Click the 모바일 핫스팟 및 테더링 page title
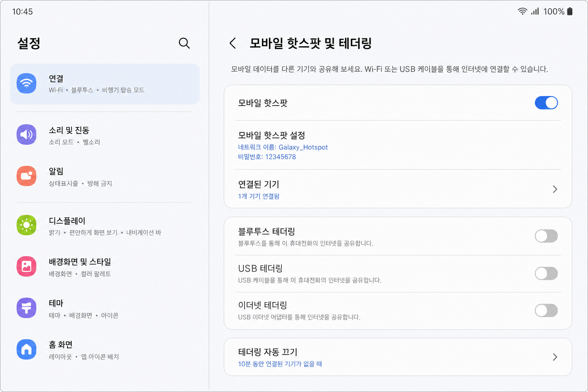The height and width of the screenshot is (392, 588). coord(310,43)
